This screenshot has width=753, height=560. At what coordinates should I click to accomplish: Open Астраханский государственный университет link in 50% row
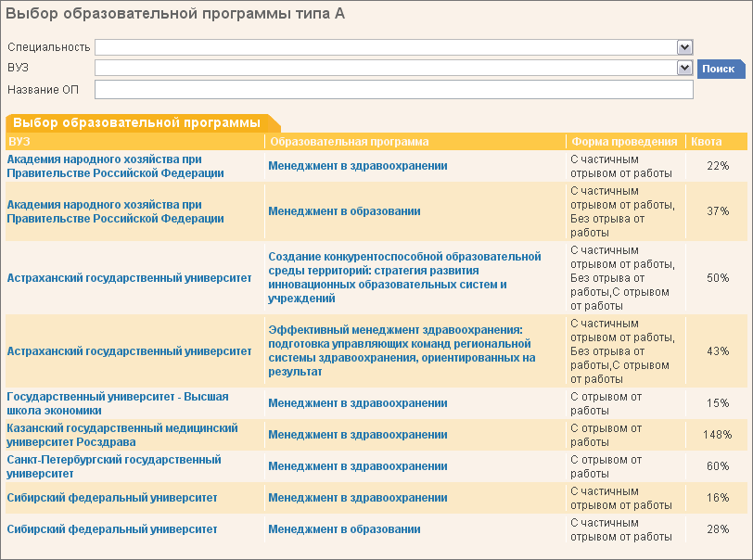[x=129, y=278]
